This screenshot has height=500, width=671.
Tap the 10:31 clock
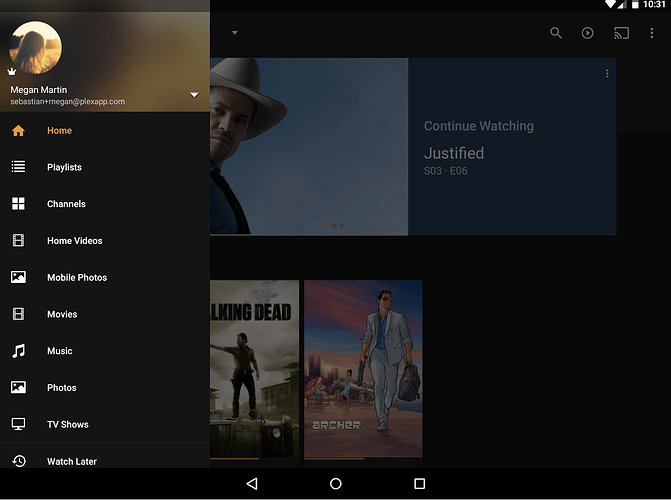(654, 4)
